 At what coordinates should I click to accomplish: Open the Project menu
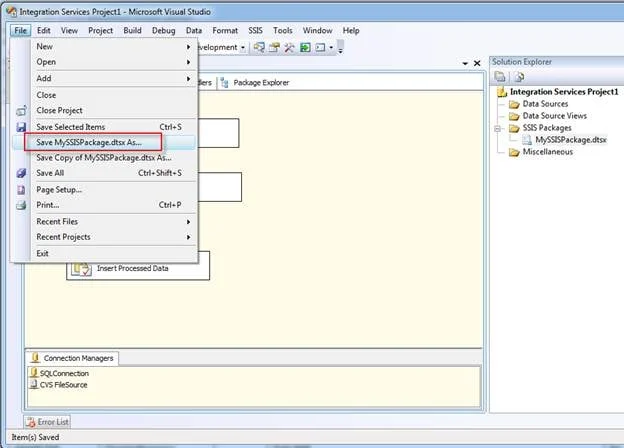tap(100, 31)
